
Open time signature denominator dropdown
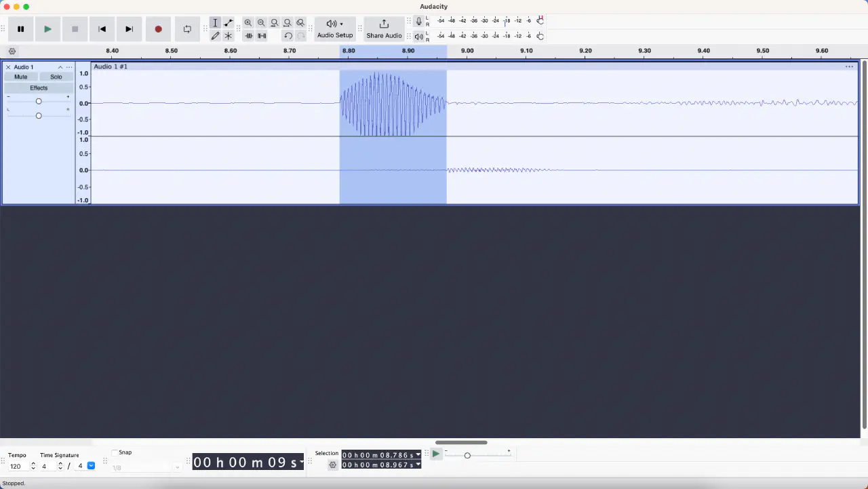[x=91, y=466]
